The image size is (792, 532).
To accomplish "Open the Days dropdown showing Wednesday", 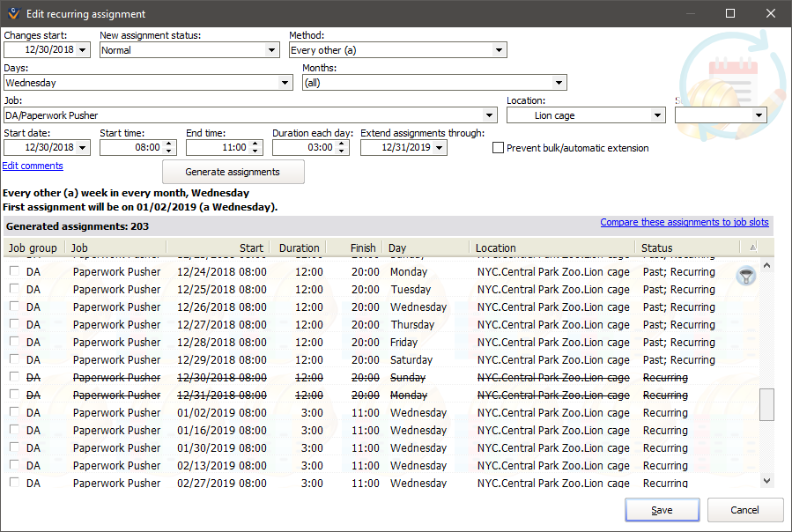I will coord(286,82).
